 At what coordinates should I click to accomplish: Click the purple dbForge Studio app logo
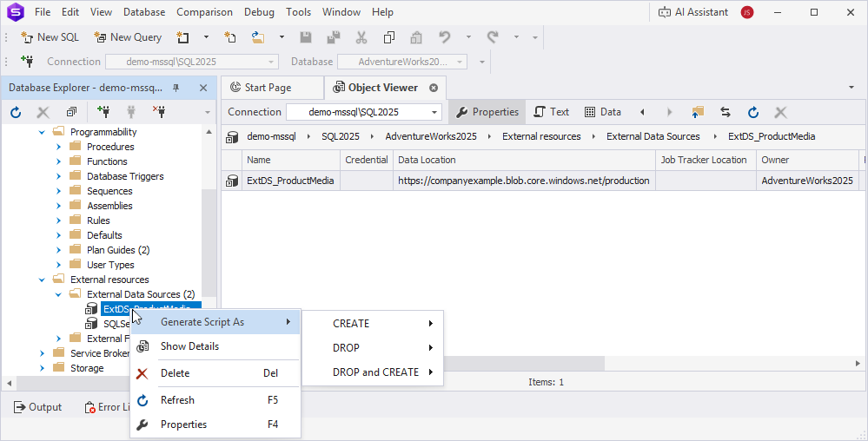pos(16,11)
